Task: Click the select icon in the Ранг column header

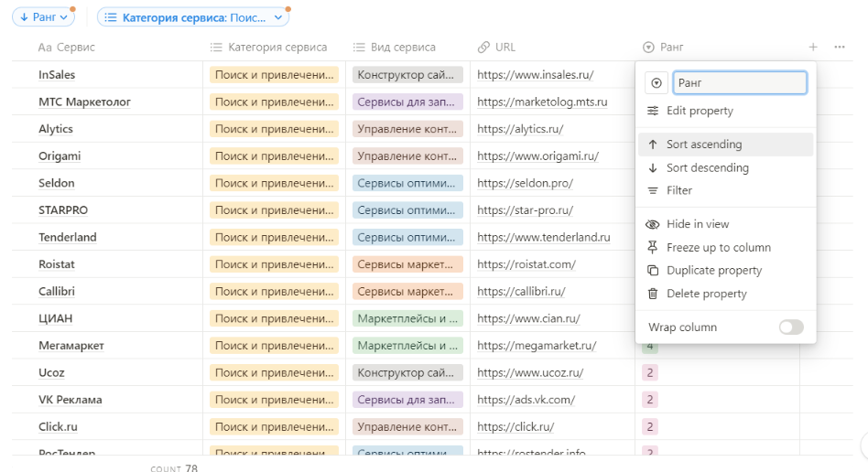Action: (x=648, y=48)
